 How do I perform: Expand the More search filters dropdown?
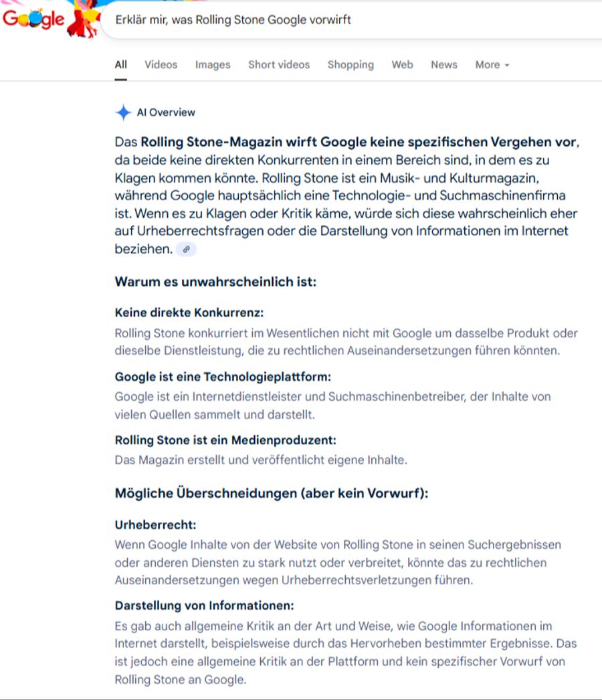(492, 64)
